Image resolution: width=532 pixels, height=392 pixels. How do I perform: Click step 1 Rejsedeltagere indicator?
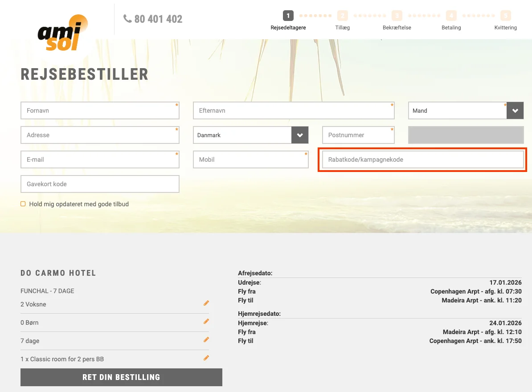point(288,16)
